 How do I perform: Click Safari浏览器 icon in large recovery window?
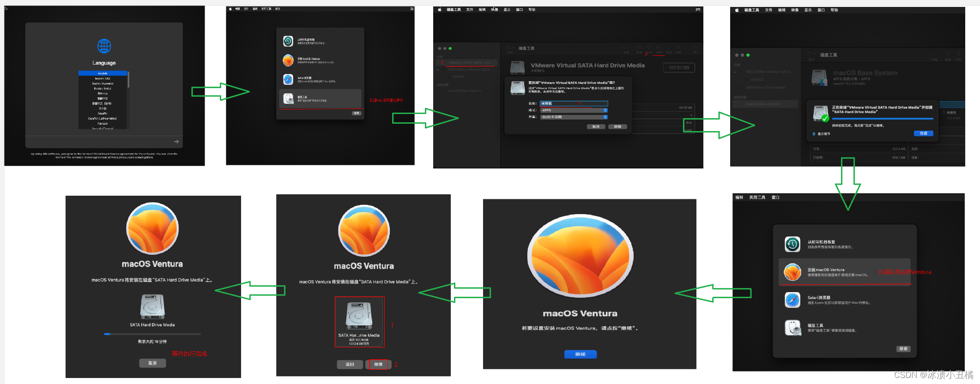click(x=792, y=300)
